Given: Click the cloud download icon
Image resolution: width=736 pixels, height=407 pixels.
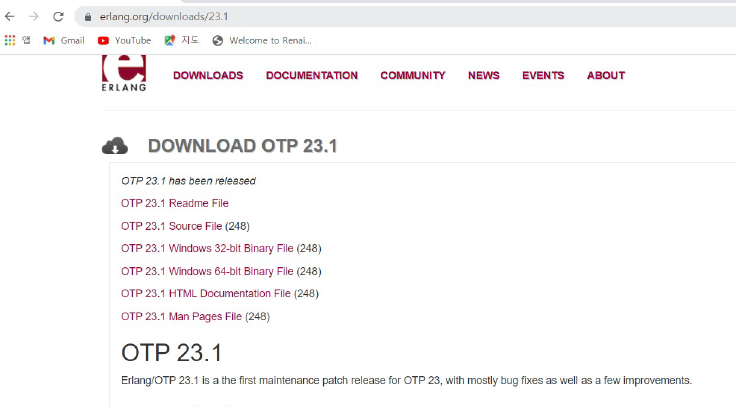Looking at the screenshot, I should tap(115, 146).
